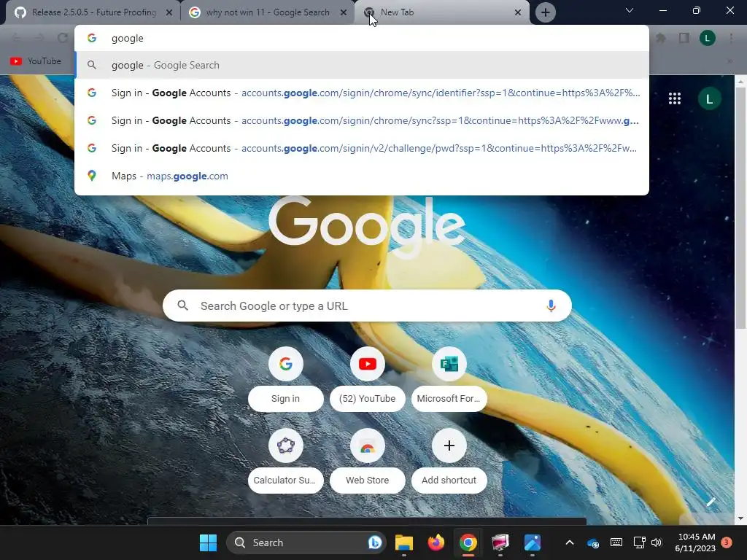Open the Chrome three-dot menu
Screen dimensions: 747x560
click(x=731, y=38)
